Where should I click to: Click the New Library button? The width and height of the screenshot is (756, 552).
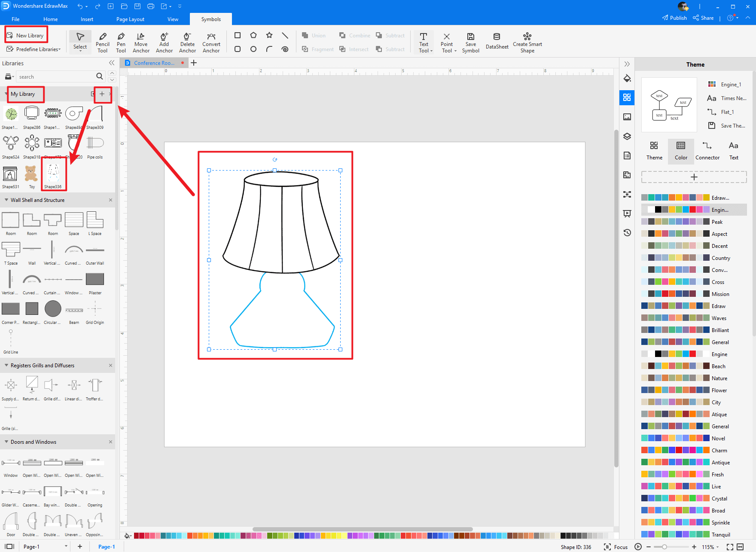coord(26,35)
